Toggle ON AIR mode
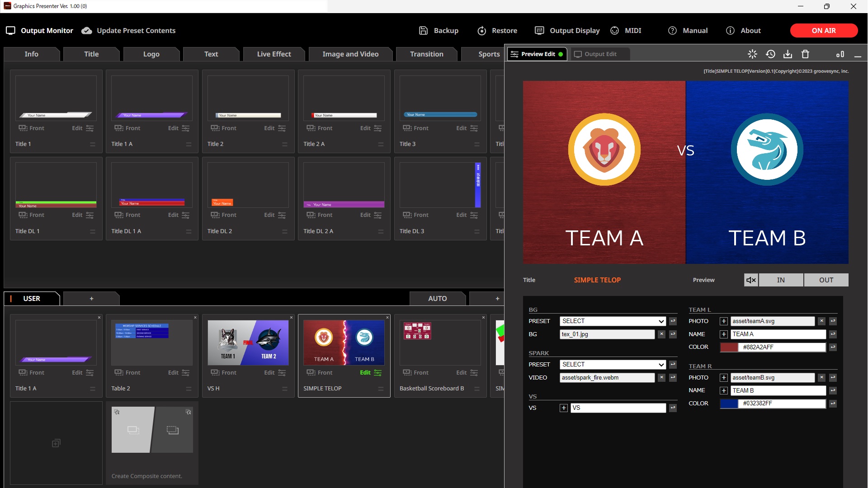The image size is (868, 488). point(823,30)
